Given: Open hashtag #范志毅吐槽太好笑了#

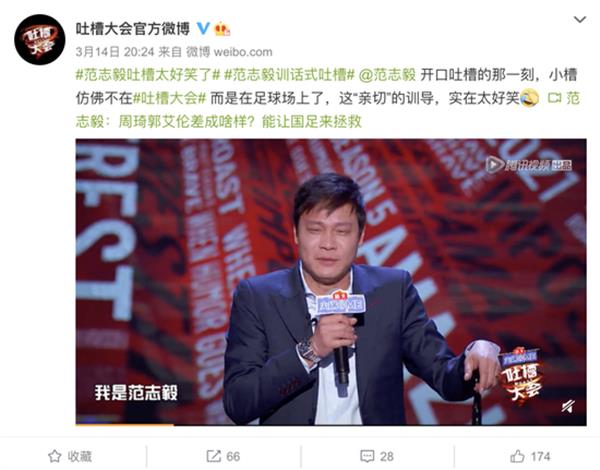Looking at the screenshot, I should 148,75.
